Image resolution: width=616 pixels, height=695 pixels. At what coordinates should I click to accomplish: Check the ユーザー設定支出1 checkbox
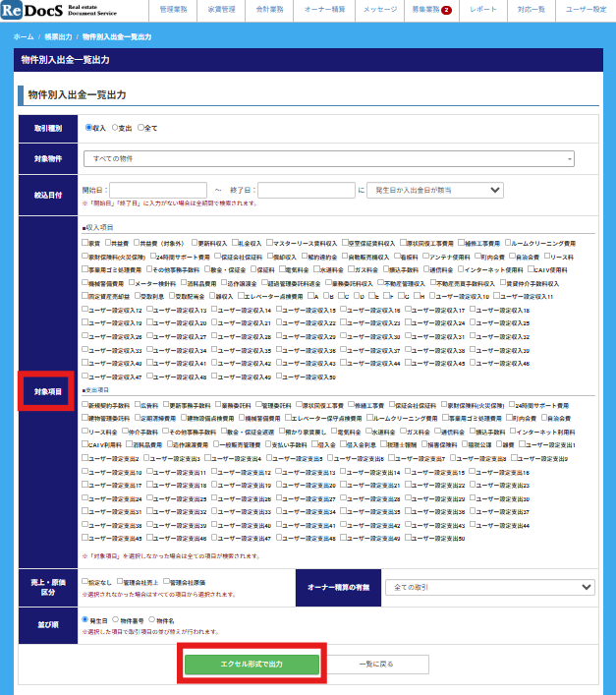[522, 444]
